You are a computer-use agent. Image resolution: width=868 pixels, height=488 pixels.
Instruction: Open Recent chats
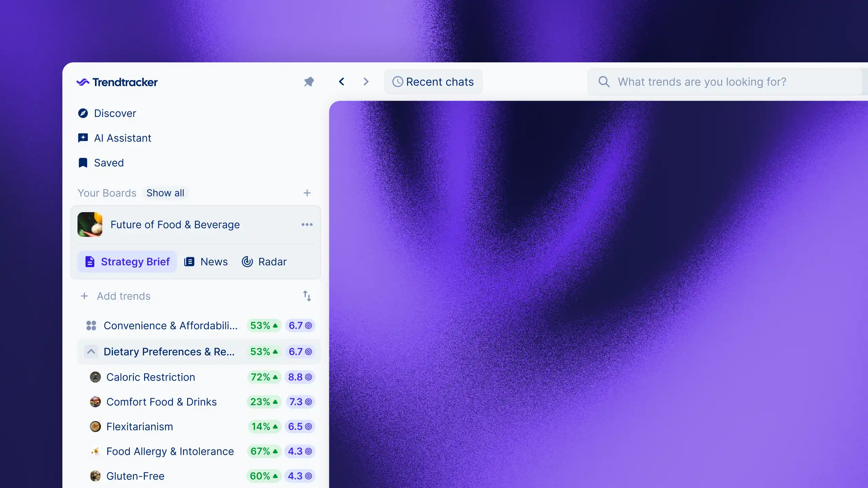tap(433, 82)
